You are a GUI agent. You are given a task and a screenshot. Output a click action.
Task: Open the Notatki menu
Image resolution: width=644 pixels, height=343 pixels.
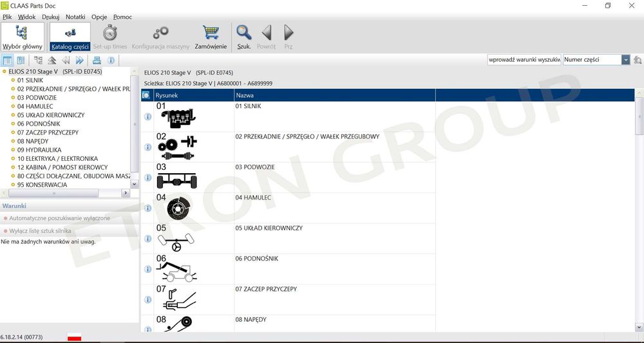click(75, 17)
